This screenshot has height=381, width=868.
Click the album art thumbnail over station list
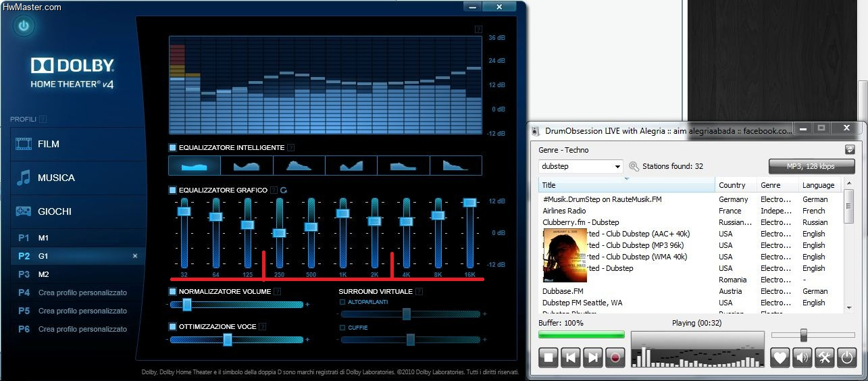point(565,255)
